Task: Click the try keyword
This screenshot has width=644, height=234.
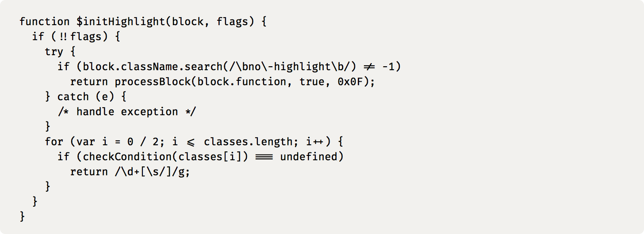Action: pyautogui.click(x=54, y=51)
